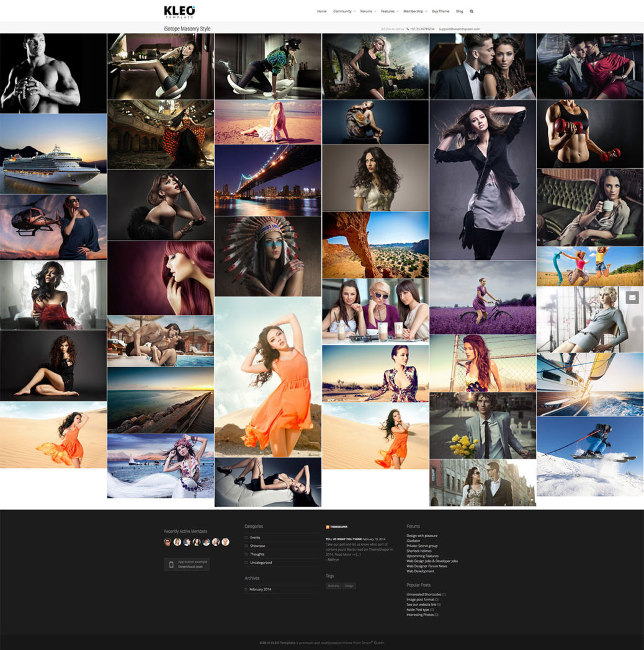
Task: Click the folder icon beside Events category
Action: tap(246, 537)
